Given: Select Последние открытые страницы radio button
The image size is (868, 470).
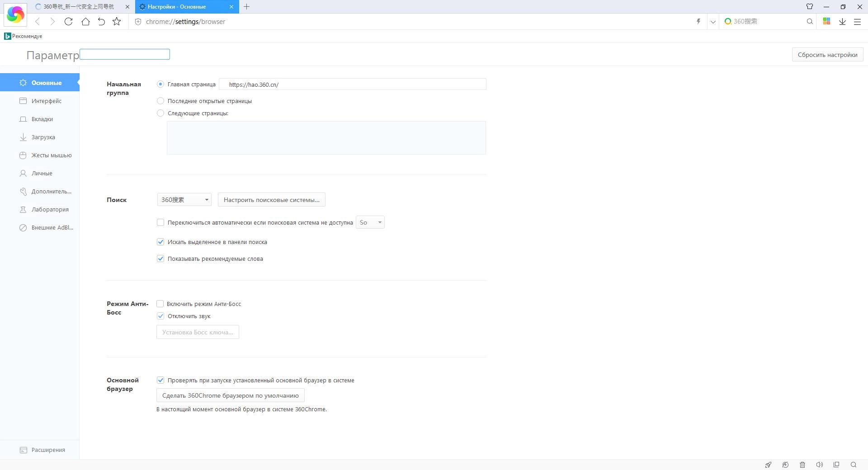Looking at the screenshot, I should pyautogui.click(x=160, y=101).
